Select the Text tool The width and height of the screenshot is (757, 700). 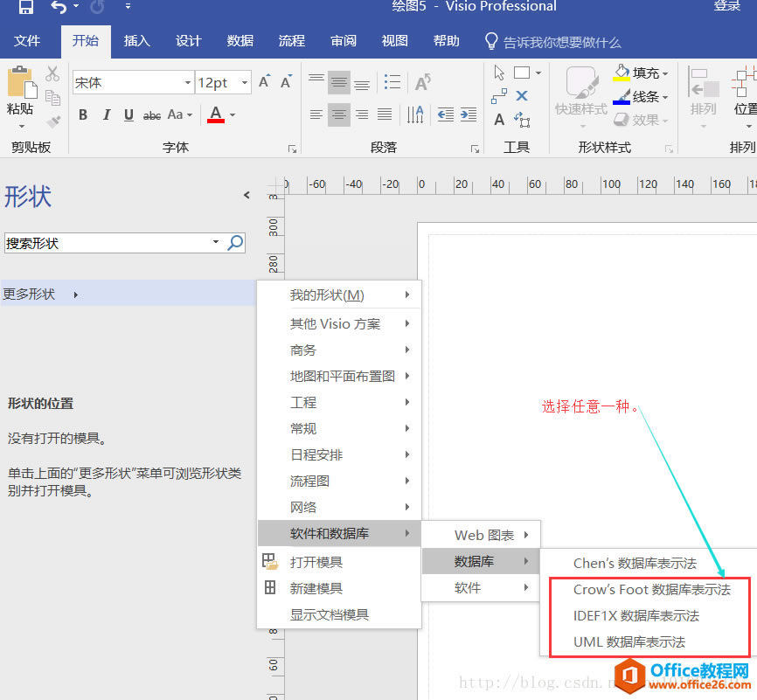click(499, 120)
